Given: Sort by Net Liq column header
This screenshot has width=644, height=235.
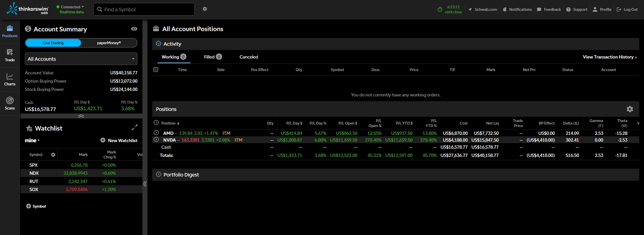Looking at the screenshot, I should [492, 123].
